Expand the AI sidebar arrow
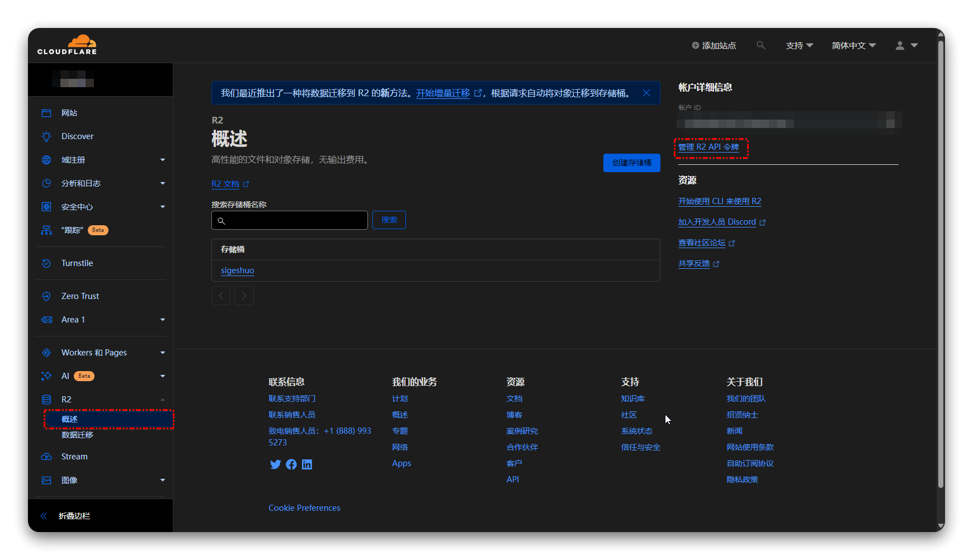This screenshot has height=560, width=973. 163,376
